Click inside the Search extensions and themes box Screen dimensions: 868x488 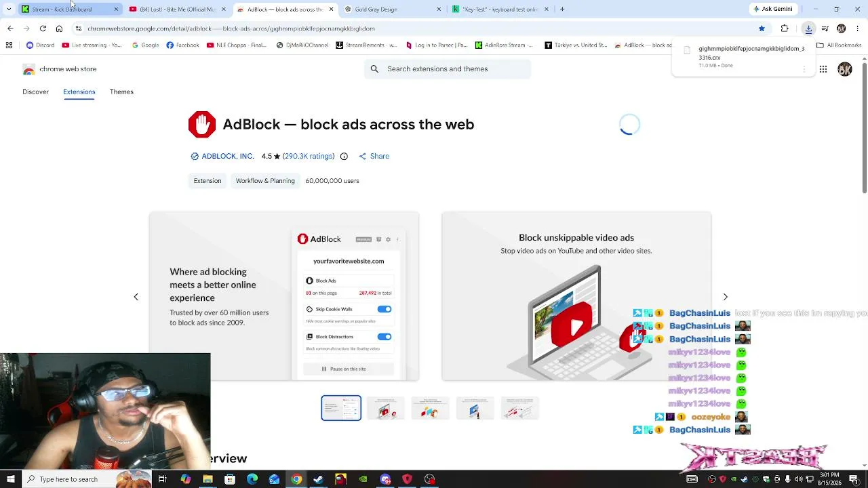click(x=448, y=69)
